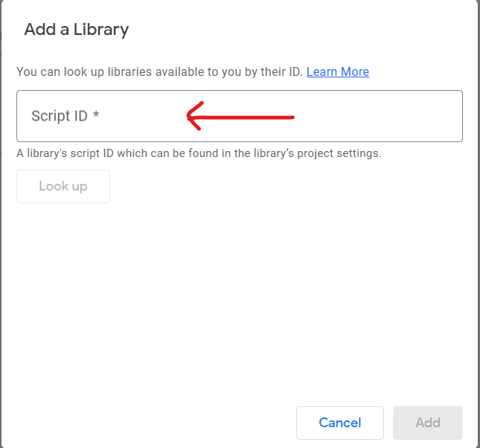Open the Learn More link
The width and height of the screenshot is (480, 448).
click(x=338, y=71)
